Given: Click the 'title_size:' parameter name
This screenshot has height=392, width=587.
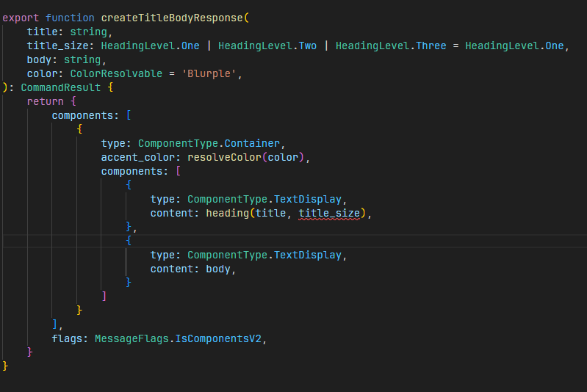Looking at the screenshot, I should point(60,46).
